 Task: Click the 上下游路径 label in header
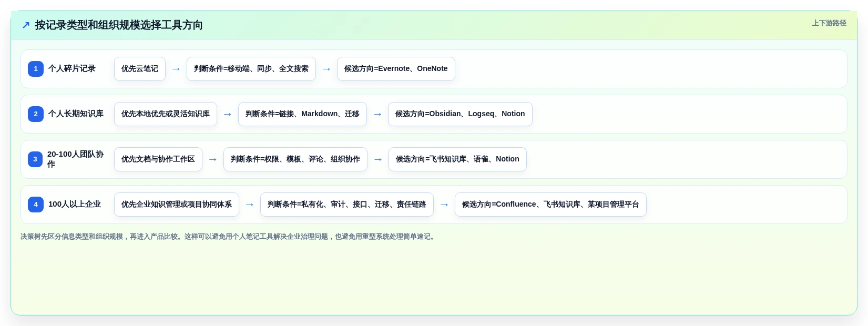click(x=829, y=23)
